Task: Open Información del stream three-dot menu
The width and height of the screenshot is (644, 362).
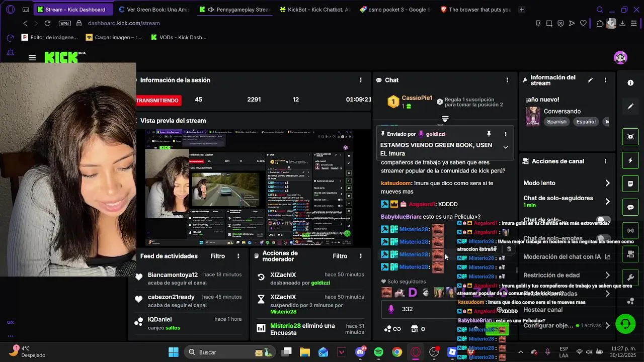Action: [x=605, y=80]
